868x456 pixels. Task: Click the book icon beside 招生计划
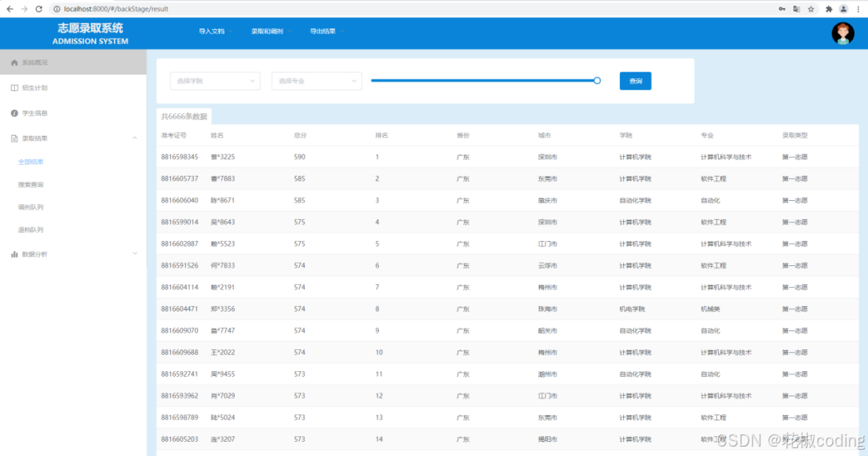tap(14, 88)
